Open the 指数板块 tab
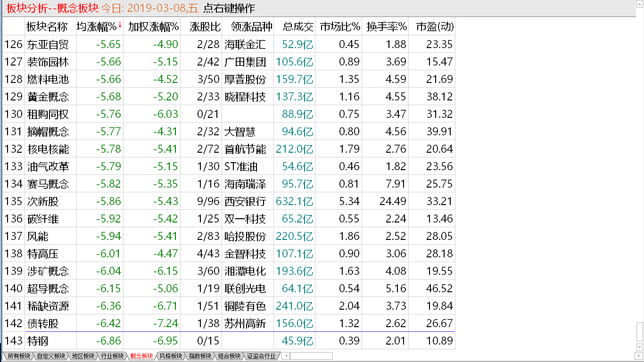Image resolution: width=644 pixels, height=362 pixels. point(200,356)
